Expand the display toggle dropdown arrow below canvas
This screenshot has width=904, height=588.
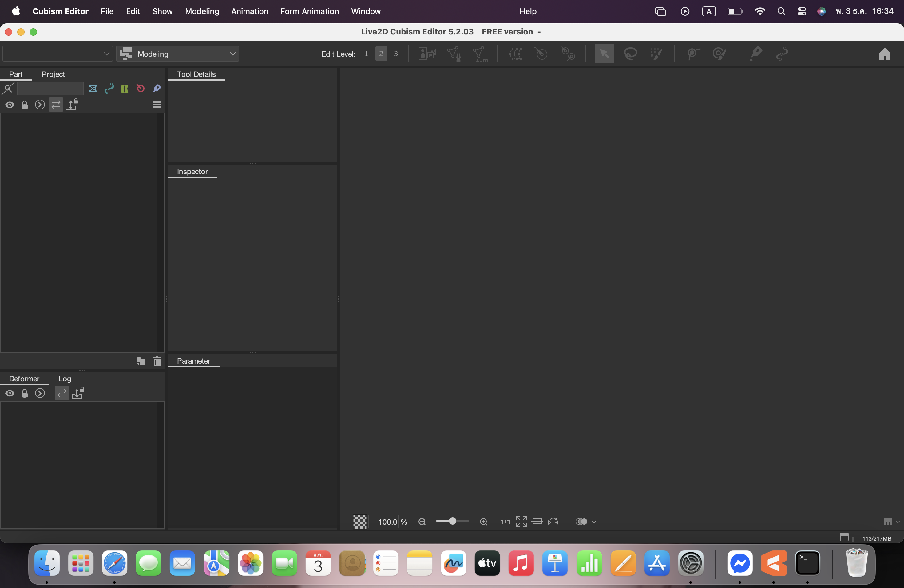[594, 522]
